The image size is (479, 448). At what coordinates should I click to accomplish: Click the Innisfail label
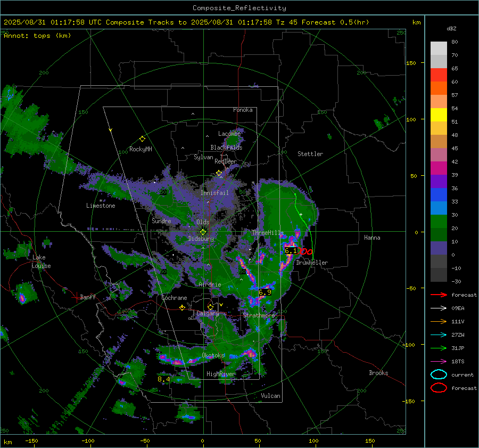coord(214,193)
